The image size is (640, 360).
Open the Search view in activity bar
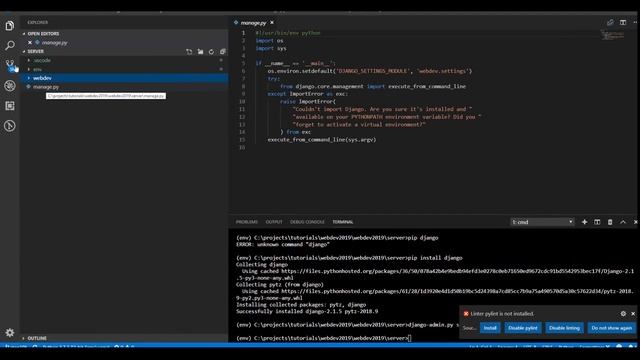coord(10,45)
